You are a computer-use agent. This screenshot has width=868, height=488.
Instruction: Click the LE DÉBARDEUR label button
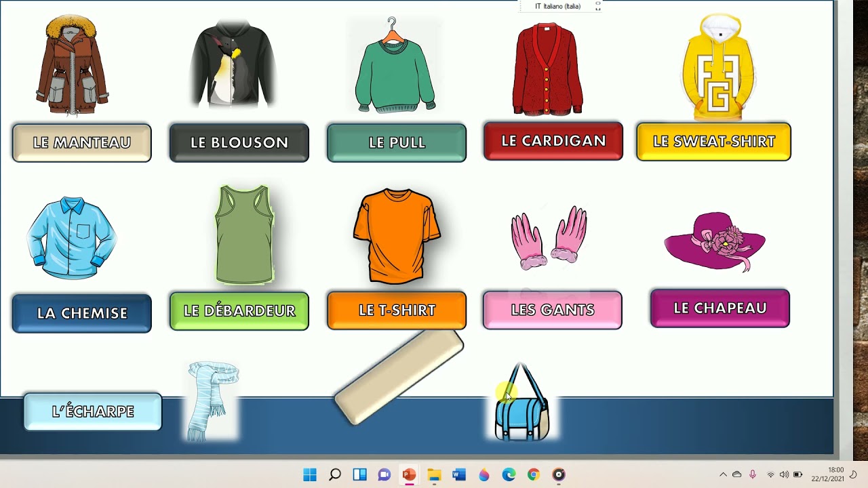(x=239, y=311)
